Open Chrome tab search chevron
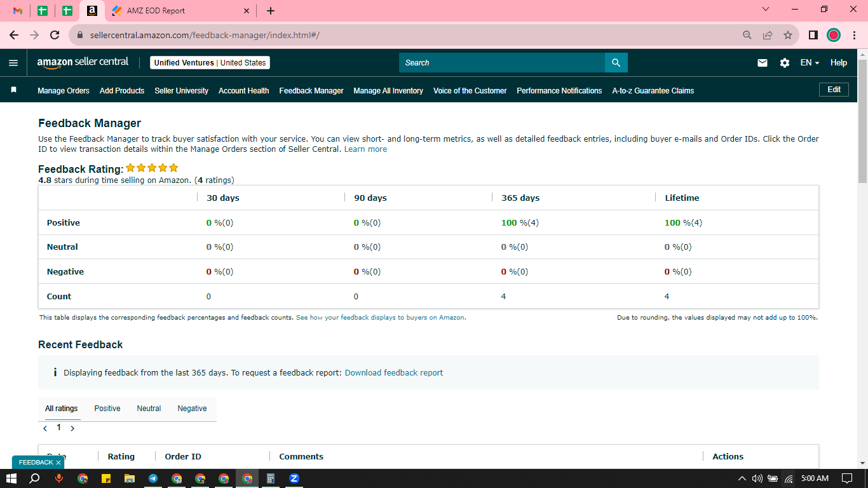Screen dimensions: 868x488 (766, 10)
